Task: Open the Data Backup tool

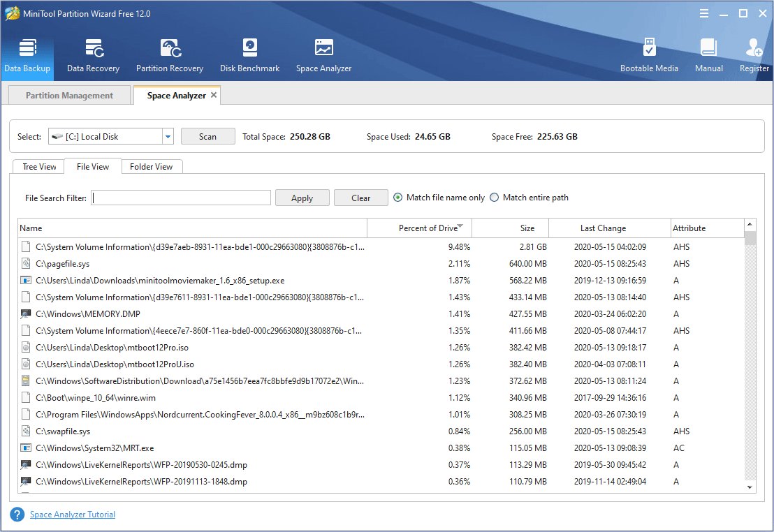Action: 27,56
